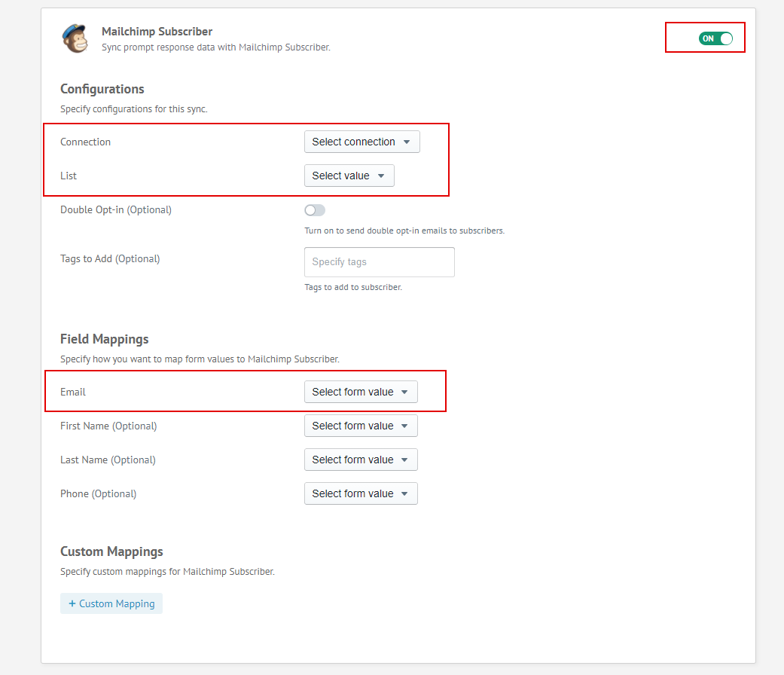Click the Email field label
The image size is (784, 675).
[x=73, y=392]
